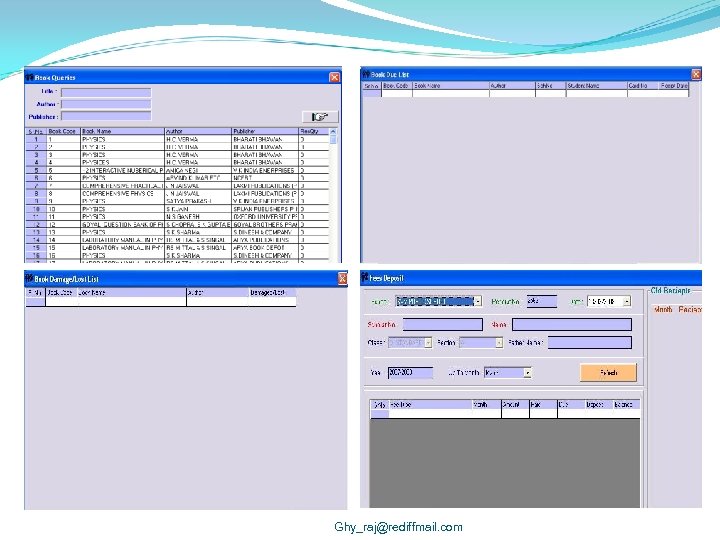This screenshot has height=540, width=720.
Task: Focus the Receipt No field in Fees Deposit
Action: (x=542, y=301)
